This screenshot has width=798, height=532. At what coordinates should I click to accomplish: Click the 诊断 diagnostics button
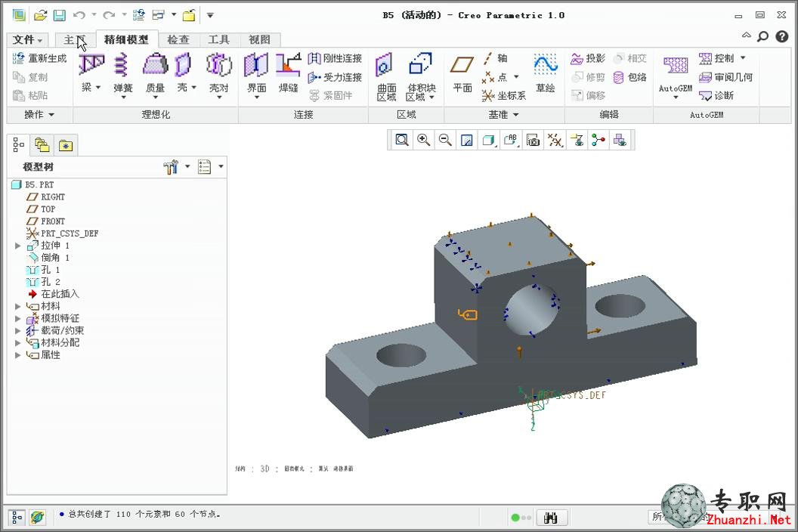pyautogui.click(x=716, y=96)
